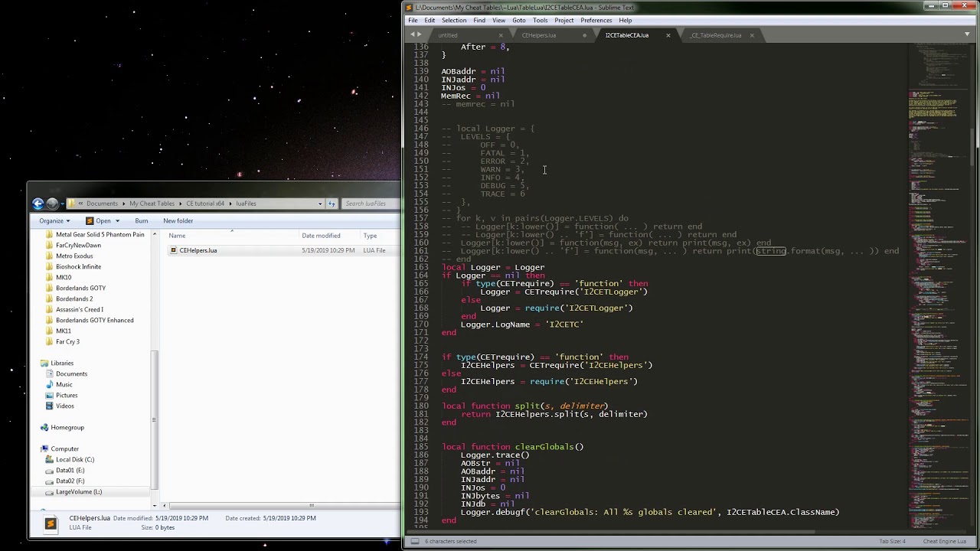Click Burn in Explorer toolbar
The width and height of the screenshot is (980, 551).
(142, 220)
